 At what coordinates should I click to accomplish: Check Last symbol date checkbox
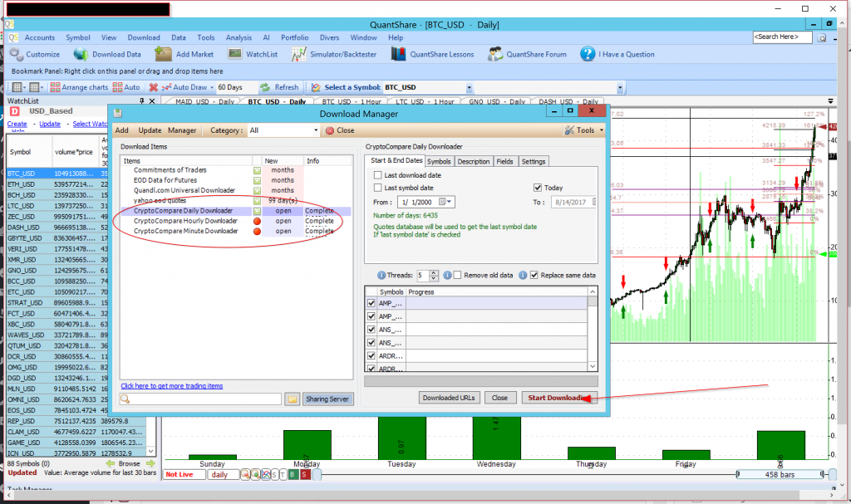pos(378,188)
